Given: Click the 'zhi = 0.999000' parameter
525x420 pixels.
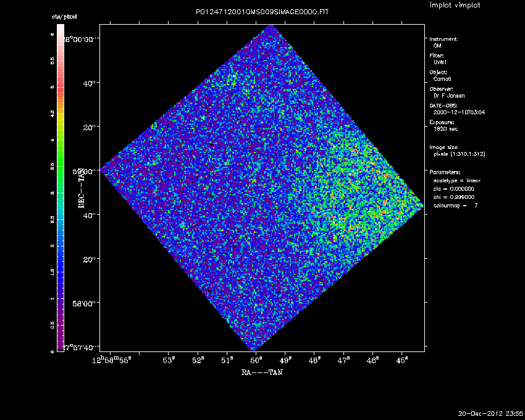Looking at the screenshot, I should point(454,197).
